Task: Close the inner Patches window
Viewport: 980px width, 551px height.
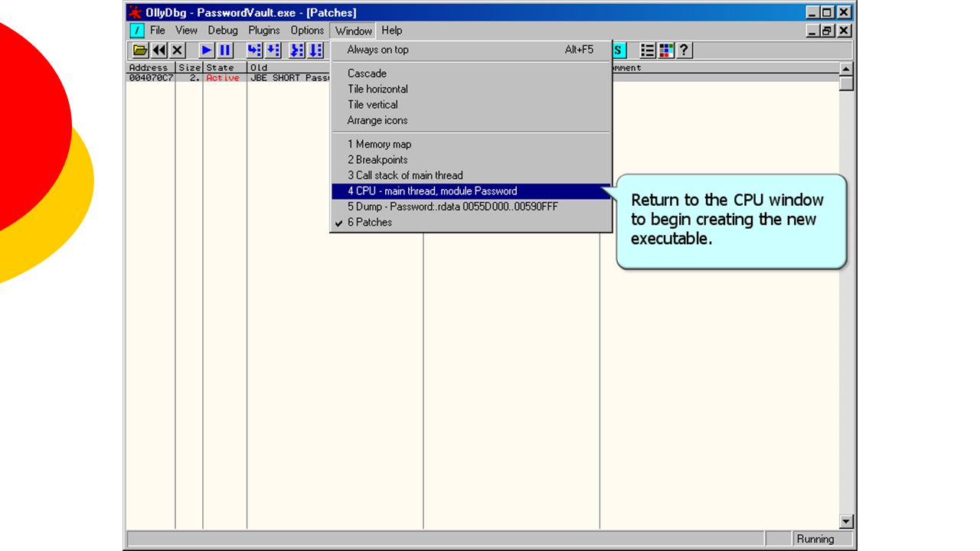Action: tap(844, 31)
